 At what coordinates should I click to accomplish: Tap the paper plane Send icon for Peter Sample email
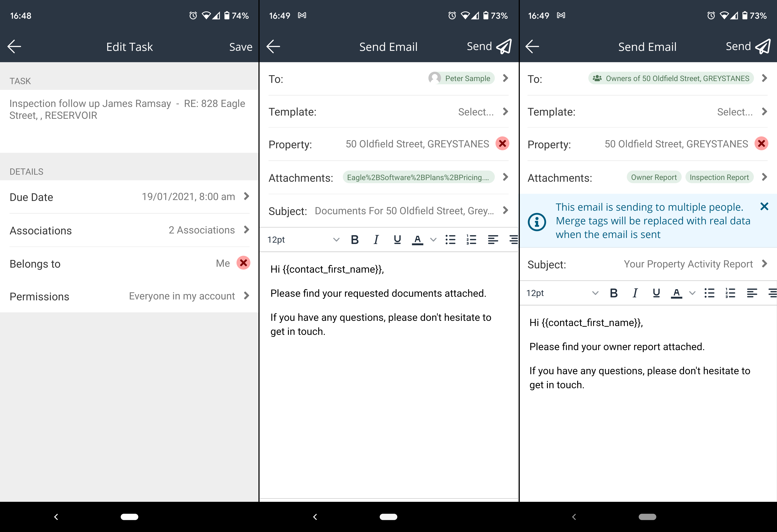[x=504, y=46]
